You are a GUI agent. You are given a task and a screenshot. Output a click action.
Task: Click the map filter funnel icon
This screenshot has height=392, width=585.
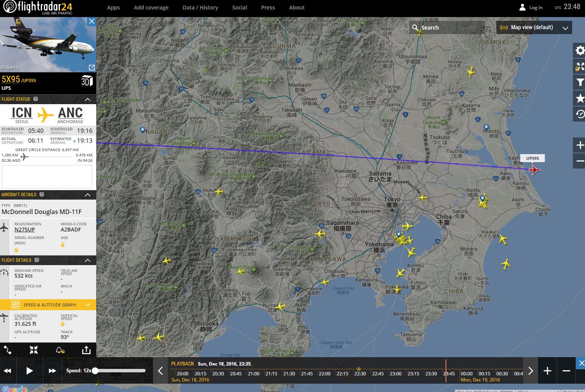pos(580,82)
